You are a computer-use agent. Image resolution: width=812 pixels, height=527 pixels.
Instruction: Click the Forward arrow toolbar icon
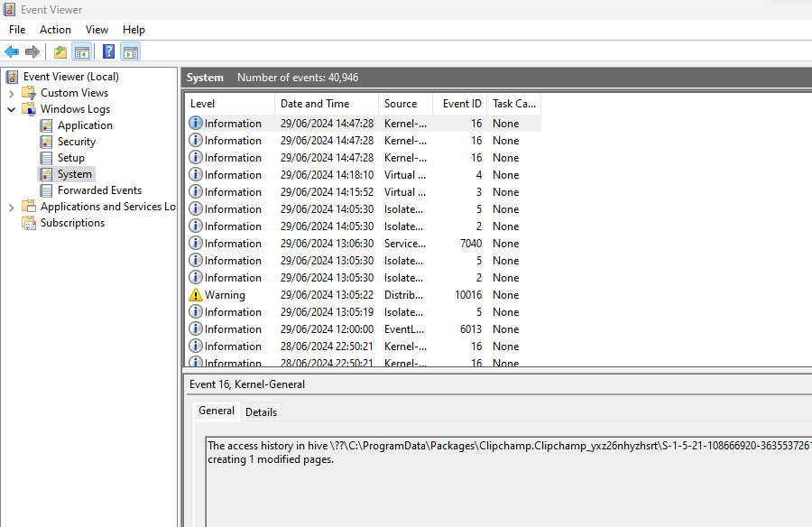[x=32, y=51]
